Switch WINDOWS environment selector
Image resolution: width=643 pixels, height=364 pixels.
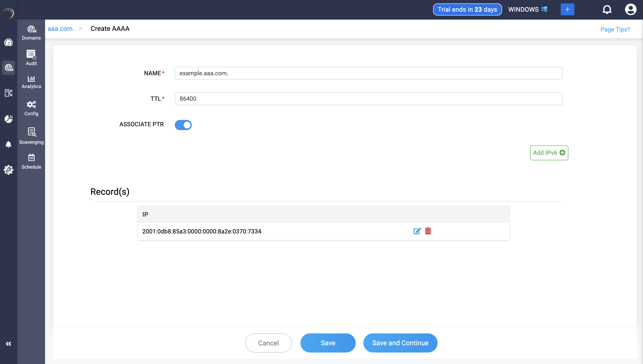tap(528, 10)
